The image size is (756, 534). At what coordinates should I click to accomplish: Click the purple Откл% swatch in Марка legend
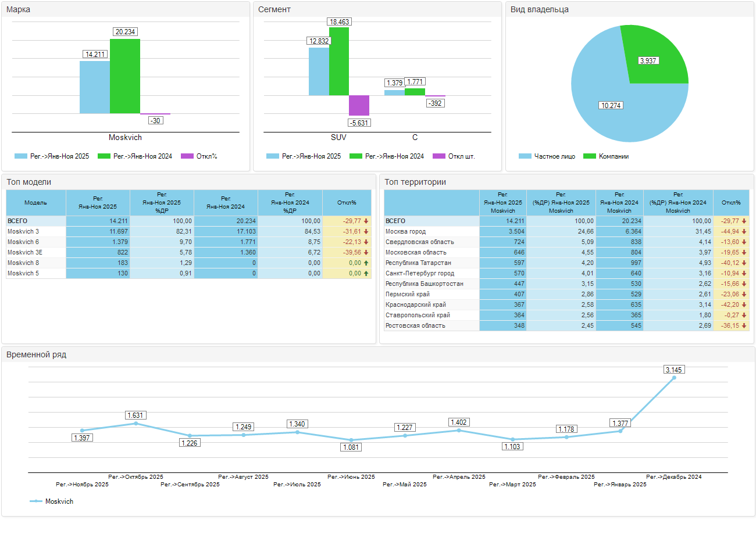tap(187, 156)
